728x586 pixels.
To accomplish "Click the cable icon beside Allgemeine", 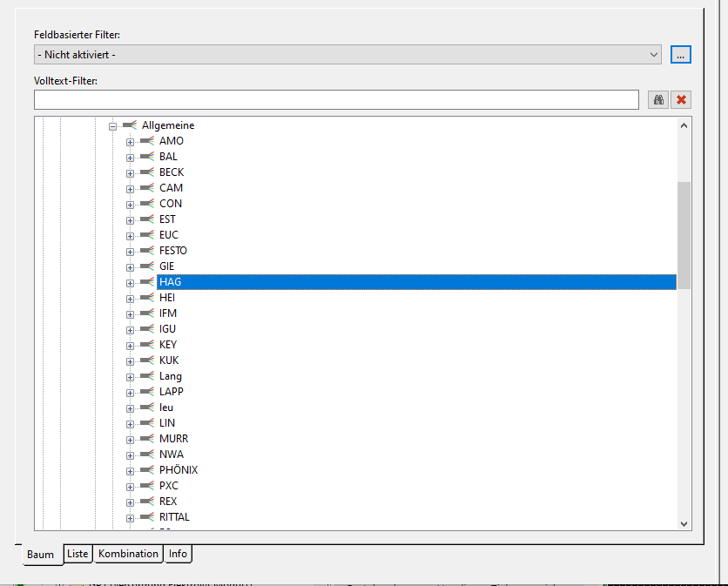I will (x=130, y=125).
